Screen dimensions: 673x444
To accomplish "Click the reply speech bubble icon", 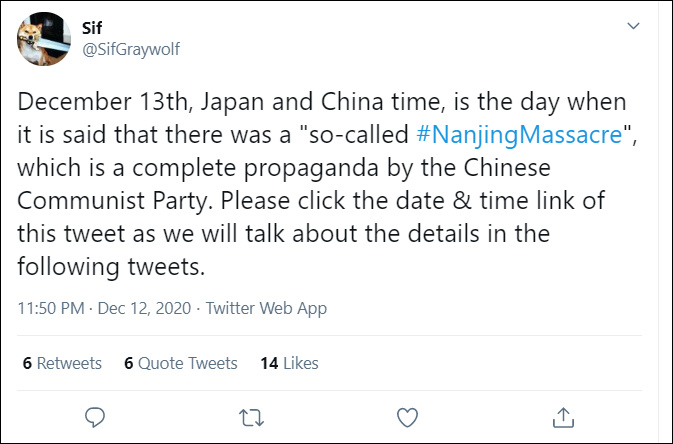I will click(96, 415).
